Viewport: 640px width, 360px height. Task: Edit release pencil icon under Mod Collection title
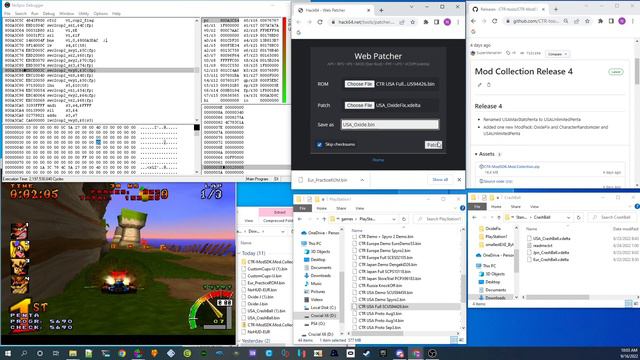480,85
